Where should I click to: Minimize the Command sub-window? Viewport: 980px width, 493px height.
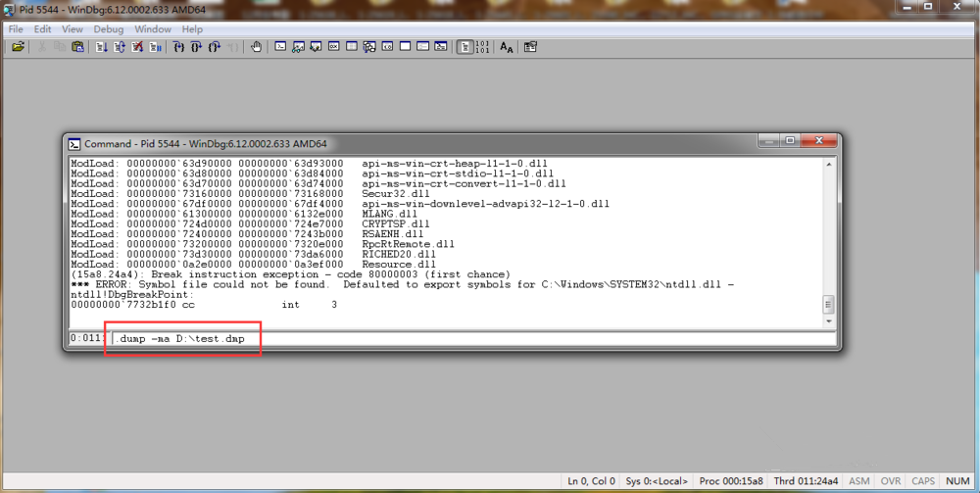coord(768,140)
